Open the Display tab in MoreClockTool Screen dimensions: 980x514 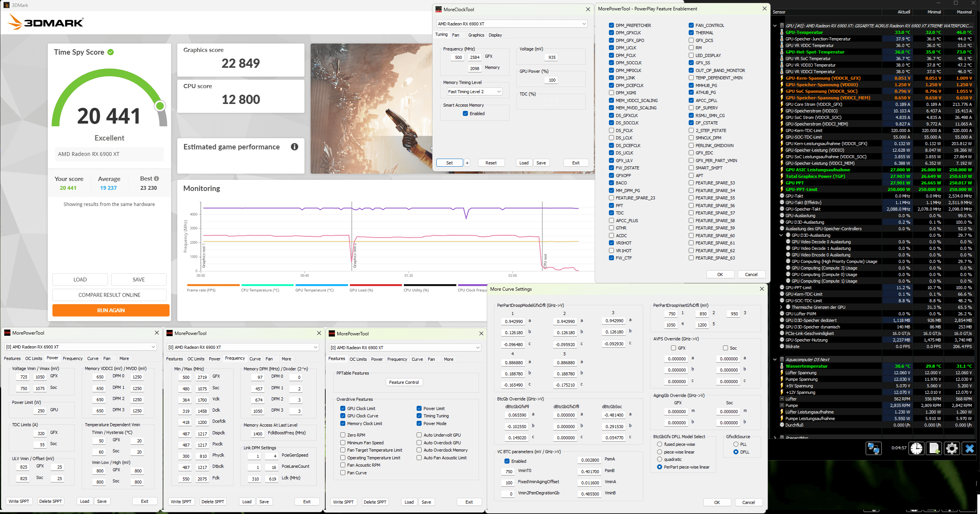[495, 35]
